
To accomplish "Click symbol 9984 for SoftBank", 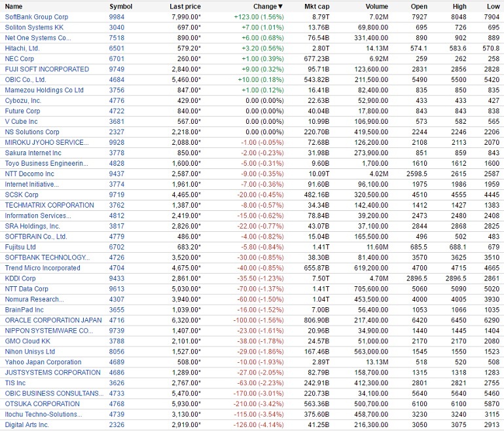I will (x=117, y=17).
